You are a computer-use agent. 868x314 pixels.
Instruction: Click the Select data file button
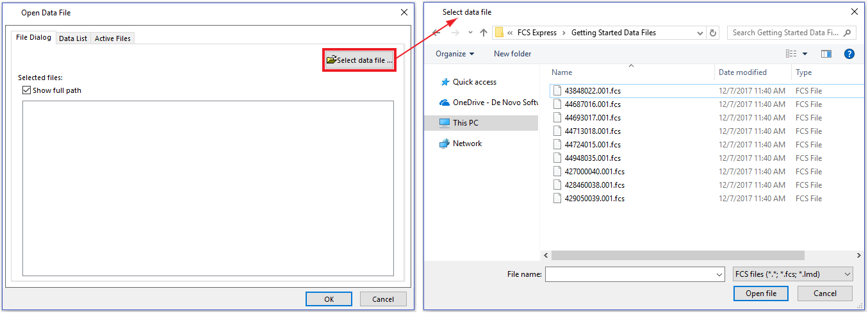(x=359, y=60)
